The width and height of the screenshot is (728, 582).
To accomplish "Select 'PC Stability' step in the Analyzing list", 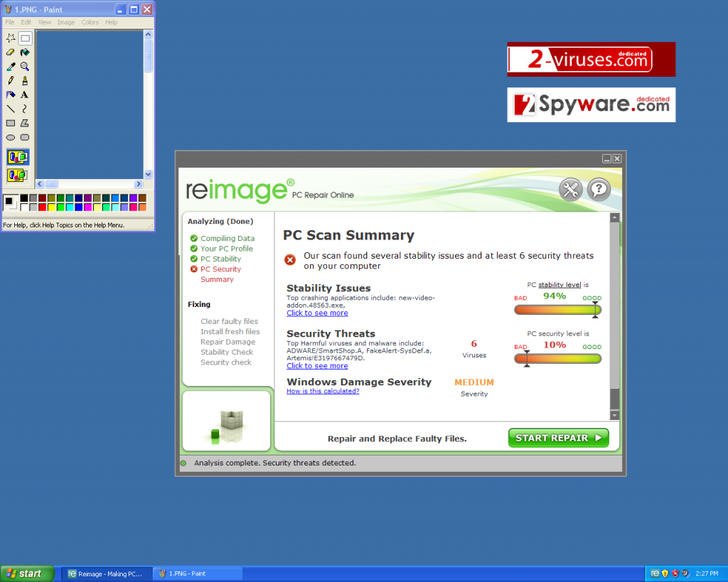I will [x=220, y=259].
